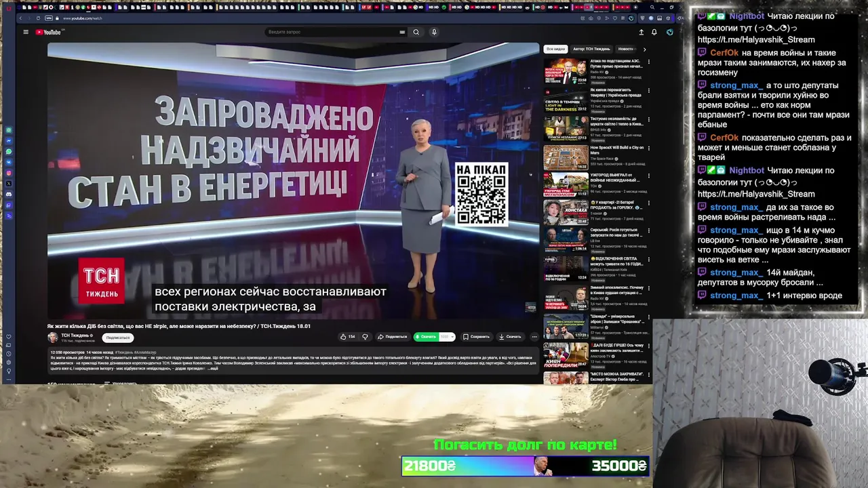Open the on-screen keyboard icon in search box
The image size is (868, 488).
click(402, 32)
